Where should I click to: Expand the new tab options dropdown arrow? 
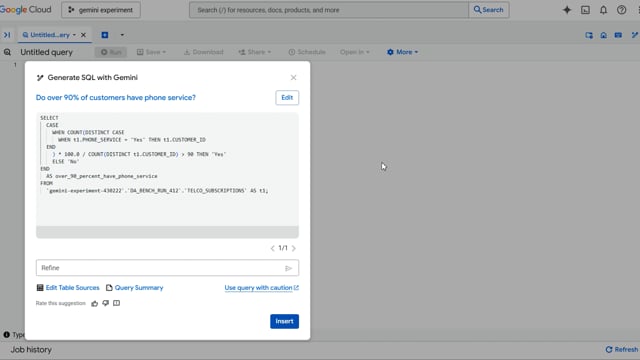coord(122,35)
